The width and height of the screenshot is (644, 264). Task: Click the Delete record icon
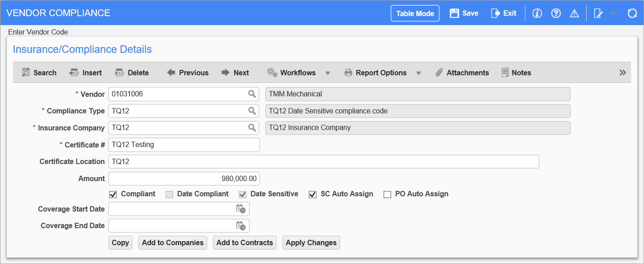(x=132, y=72)
